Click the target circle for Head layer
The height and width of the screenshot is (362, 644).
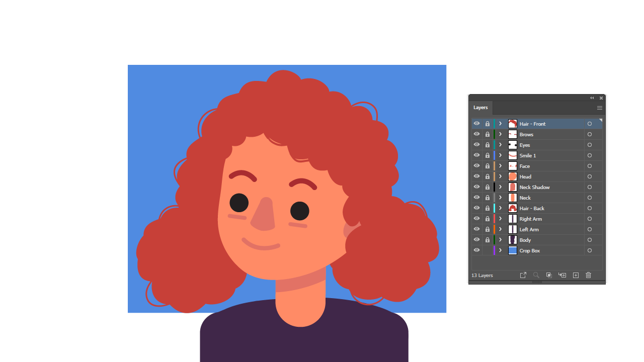point(590,176)
